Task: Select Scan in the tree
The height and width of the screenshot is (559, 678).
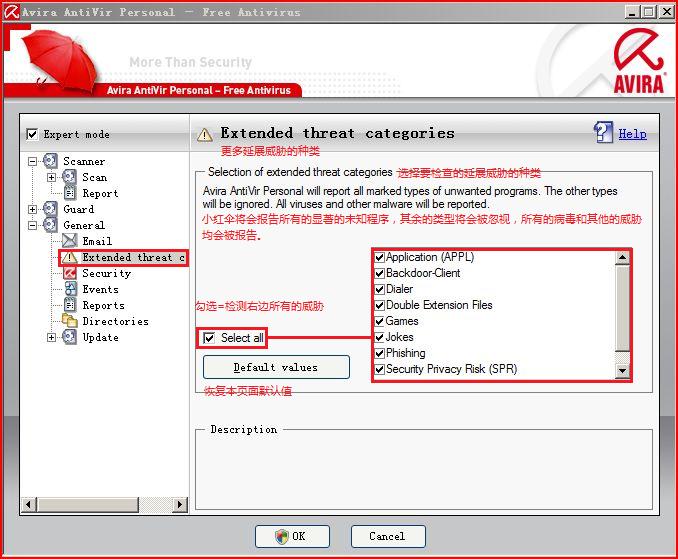Action: click(x=94, y=177)
